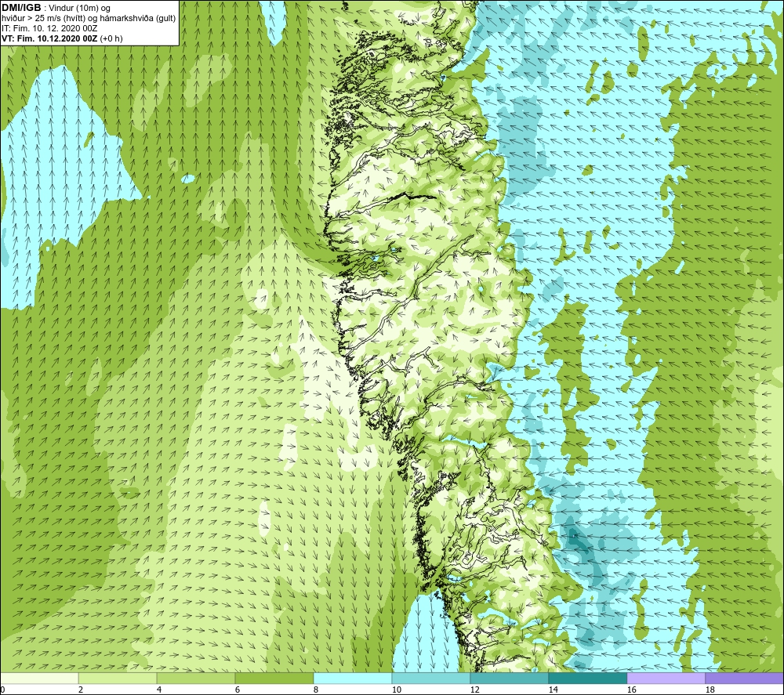Click the 16–18 m/s lavender legend swatch
The width and height of the screenshot is (784, 695).
666,679
